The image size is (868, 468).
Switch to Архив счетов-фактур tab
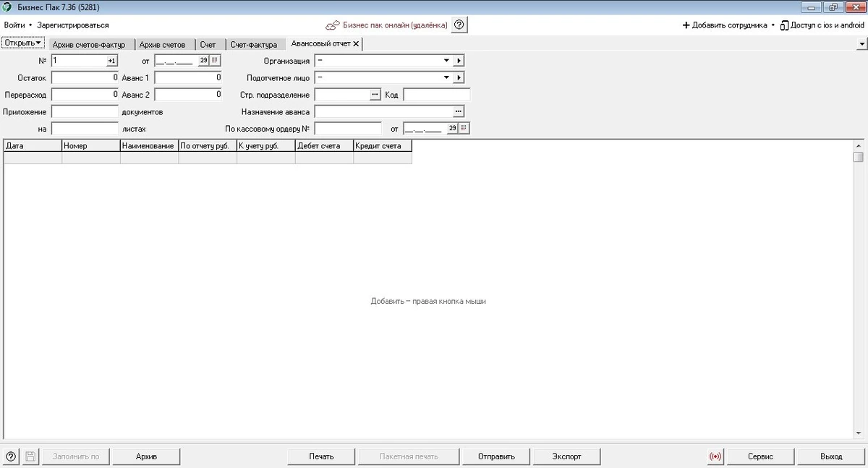[89, 44]
